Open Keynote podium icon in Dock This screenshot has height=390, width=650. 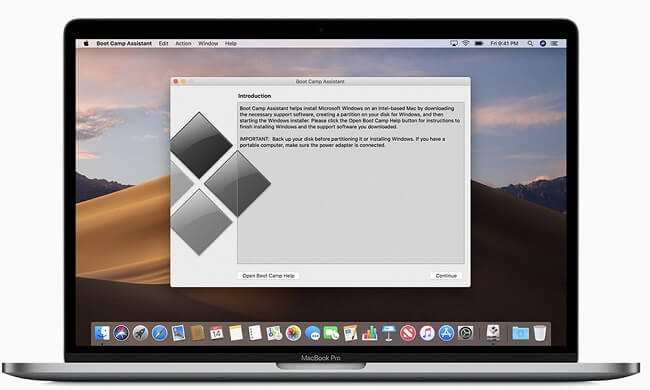[389, 333]
